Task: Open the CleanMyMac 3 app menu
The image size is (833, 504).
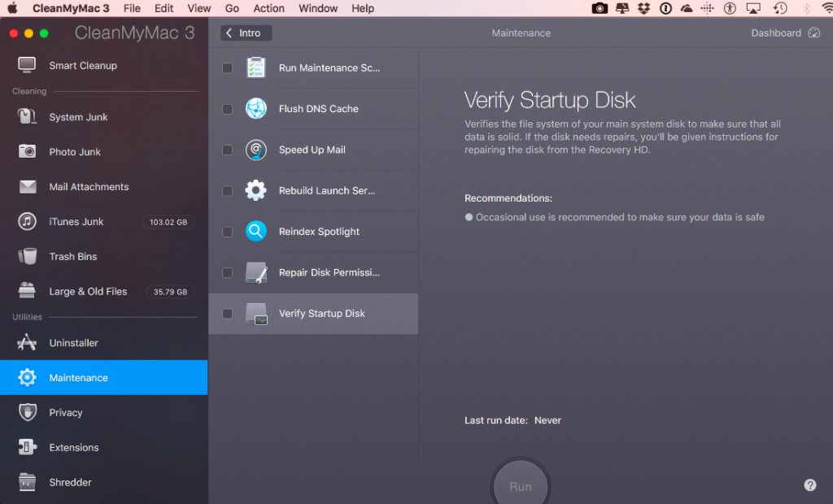Action: coord(71,8)
